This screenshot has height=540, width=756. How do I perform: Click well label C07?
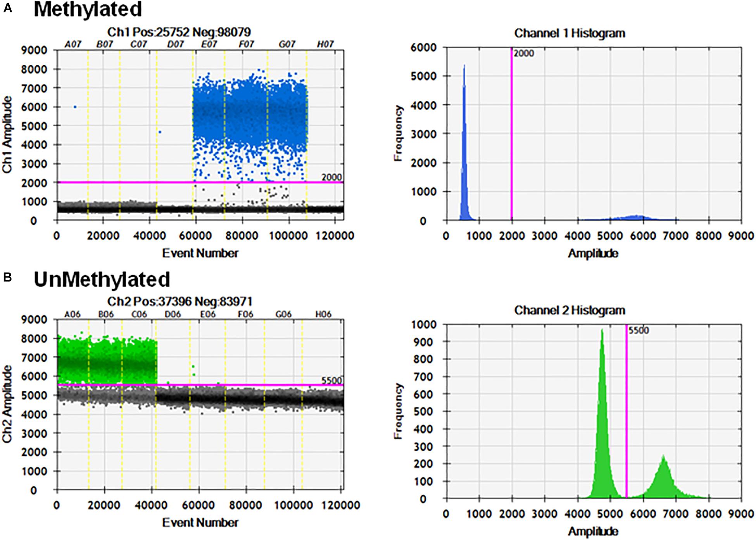(138, 45)
